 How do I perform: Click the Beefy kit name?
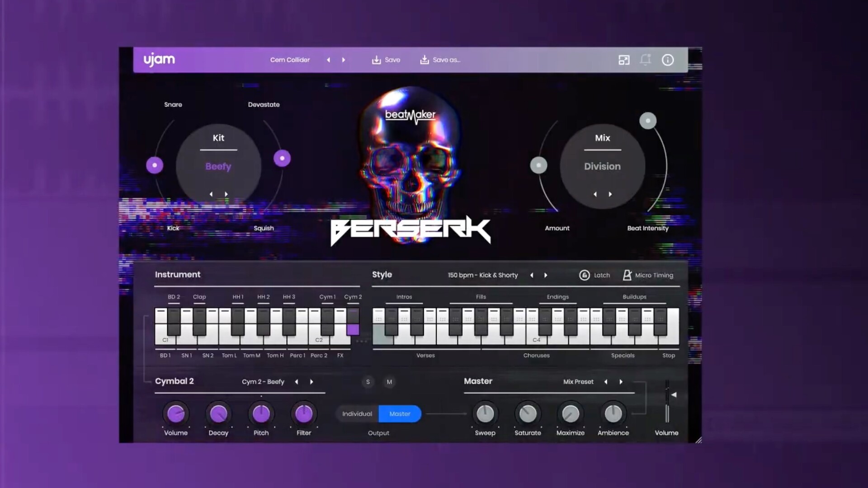[218, 166]
